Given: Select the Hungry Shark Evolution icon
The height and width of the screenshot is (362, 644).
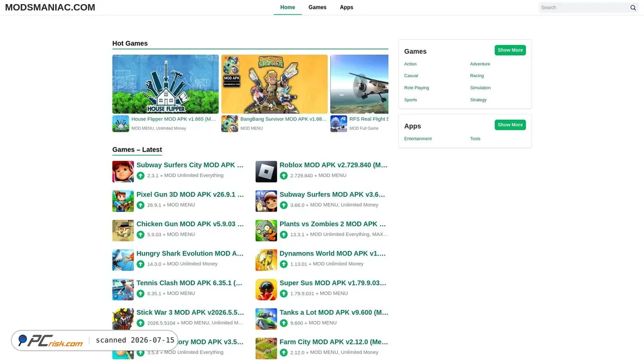Looking at the screenshot, I should 123,260.
